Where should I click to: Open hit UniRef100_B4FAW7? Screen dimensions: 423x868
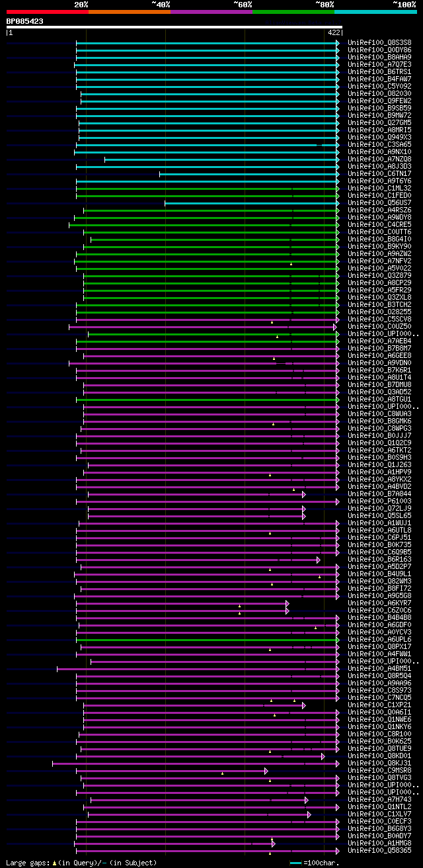(x=379, y=79)
